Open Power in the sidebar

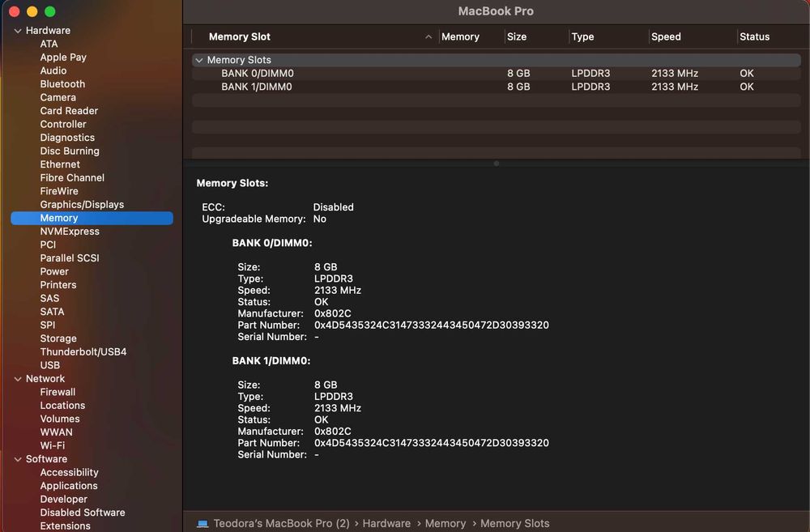pos(54,272)
